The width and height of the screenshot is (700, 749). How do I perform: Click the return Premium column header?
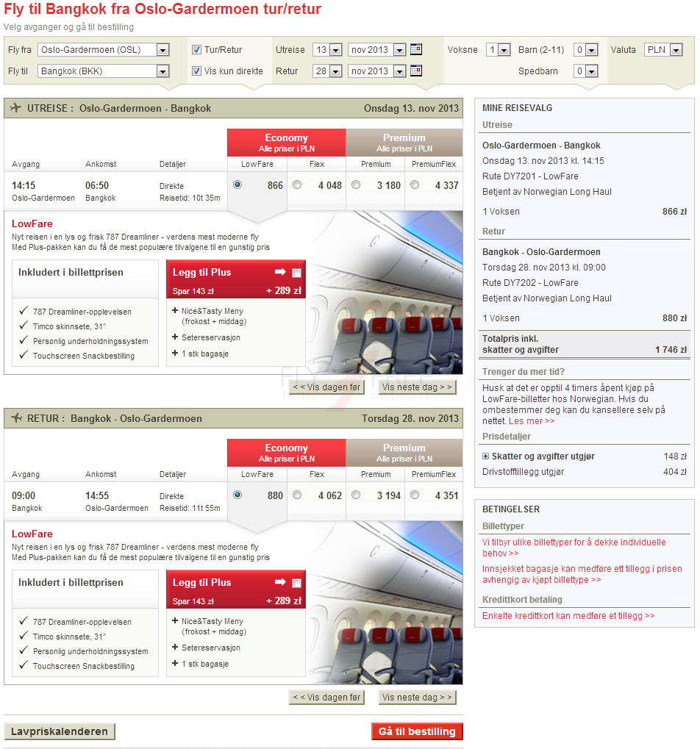(376, 474)
